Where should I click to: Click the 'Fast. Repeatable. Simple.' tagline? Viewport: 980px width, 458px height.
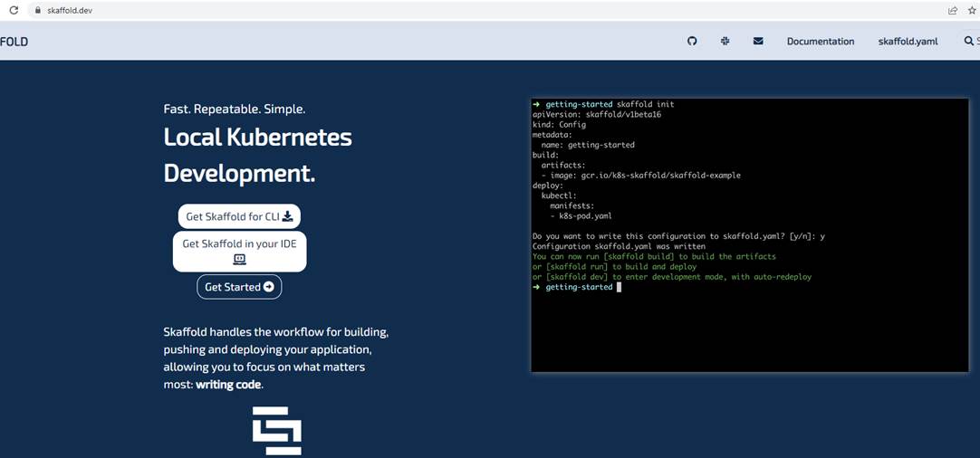click(x=234, y=109)
